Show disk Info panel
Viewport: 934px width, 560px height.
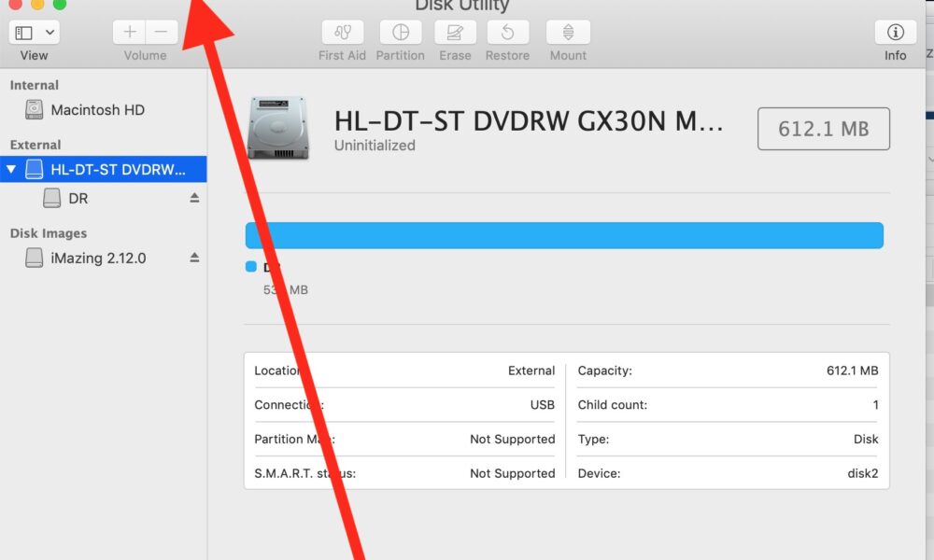click(x=896, y=32)
